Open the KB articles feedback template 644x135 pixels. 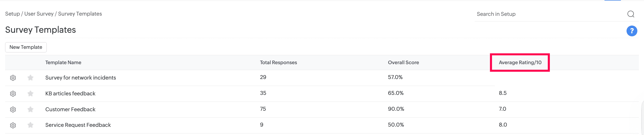tap(70, 94)
